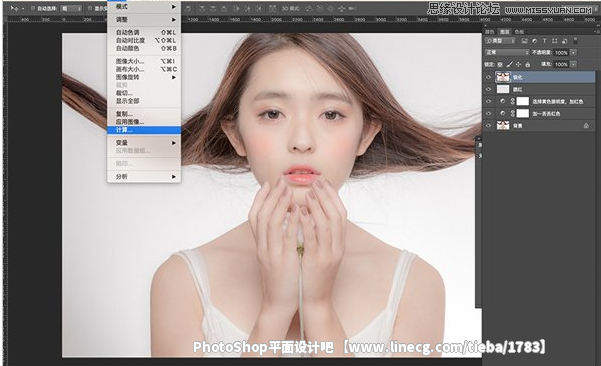Click the type layer filter icon (T)
601x366 pixels.
coord(544,41)
